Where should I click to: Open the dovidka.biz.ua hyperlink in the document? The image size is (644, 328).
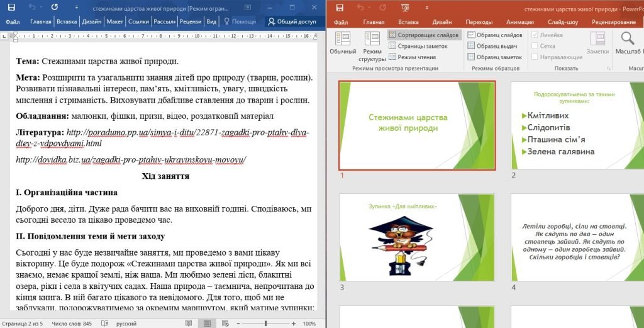[x=131, y=160]
